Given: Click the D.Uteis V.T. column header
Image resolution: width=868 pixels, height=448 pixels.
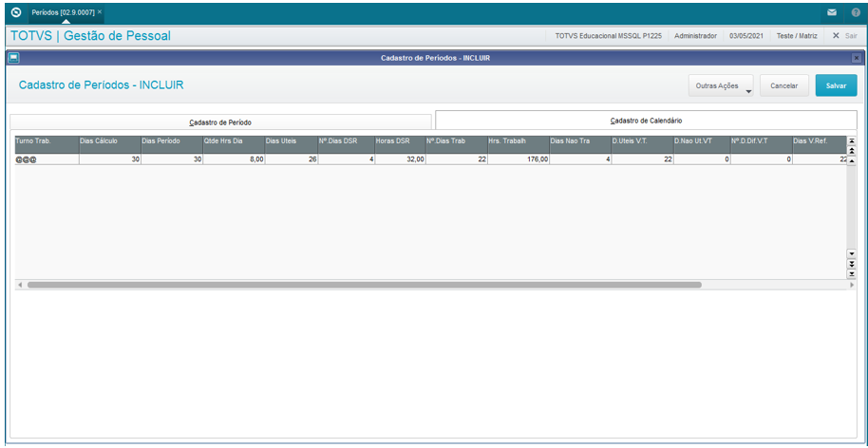Looking at the screenshot, I should (643, 144).
